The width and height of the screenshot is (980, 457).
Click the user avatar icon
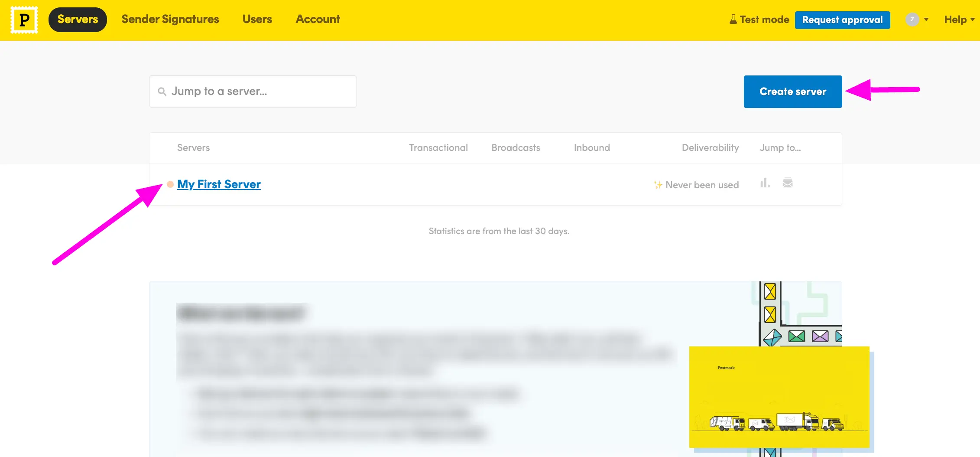point(912,20)
